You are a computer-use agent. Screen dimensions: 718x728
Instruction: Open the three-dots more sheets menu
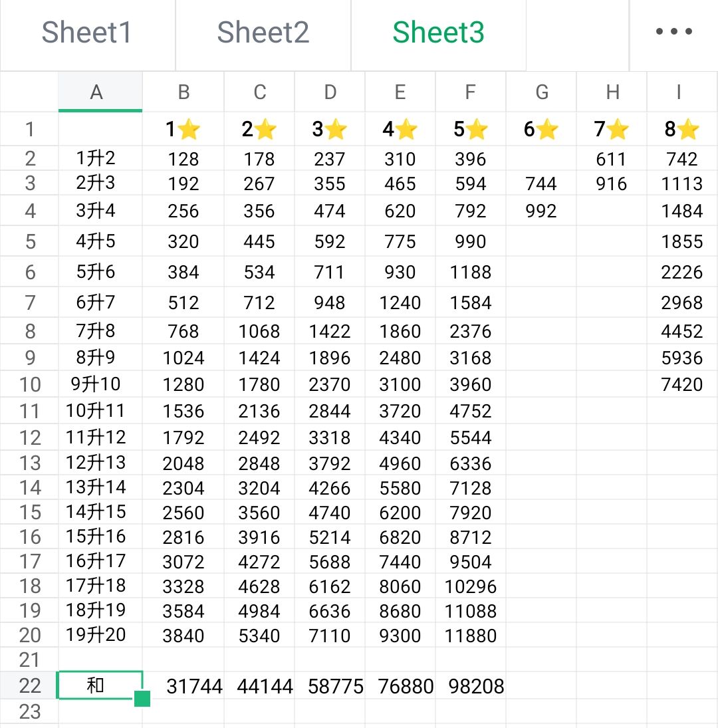click(673, 31)
